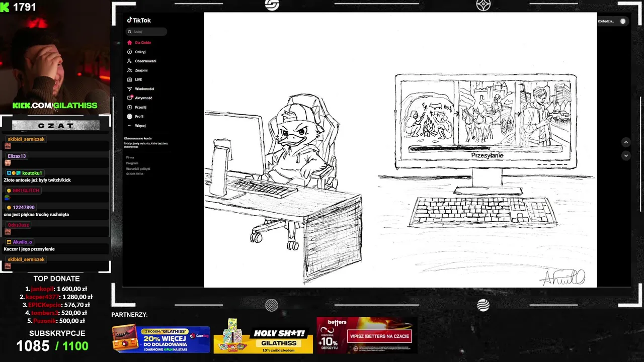Click the followed-user icon beside Obserwowani
The image size is (644, 362).
click(129, 61)
